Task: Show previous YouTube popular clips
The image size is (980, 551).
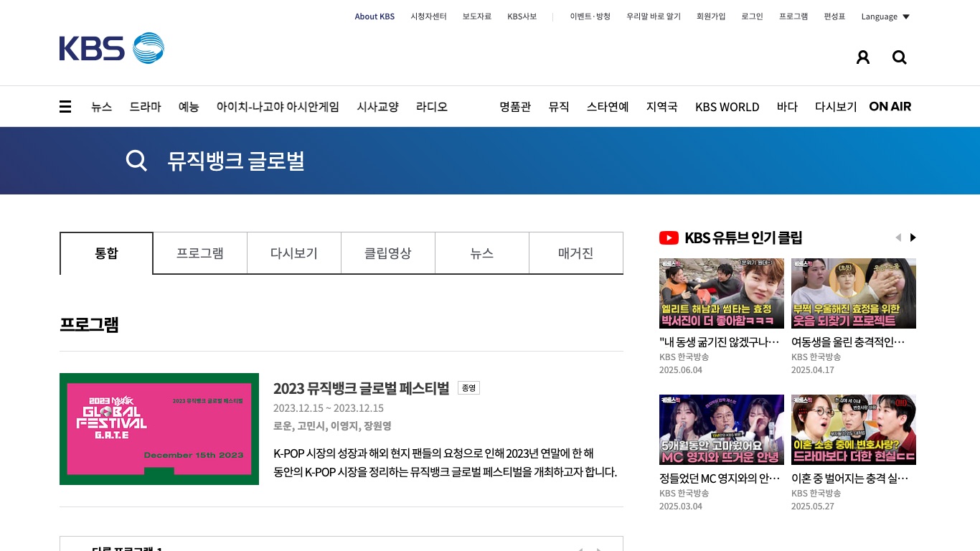Action: pos(898,237)
